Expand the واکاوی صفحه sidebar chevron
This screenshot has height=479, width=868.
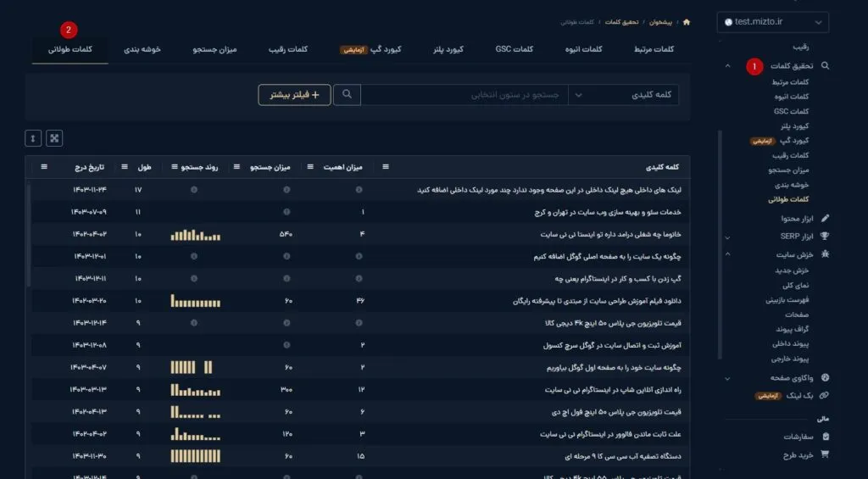coord(727,379)
